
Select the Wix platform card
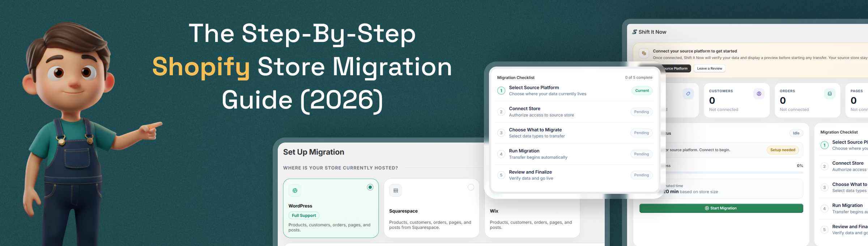532,216
